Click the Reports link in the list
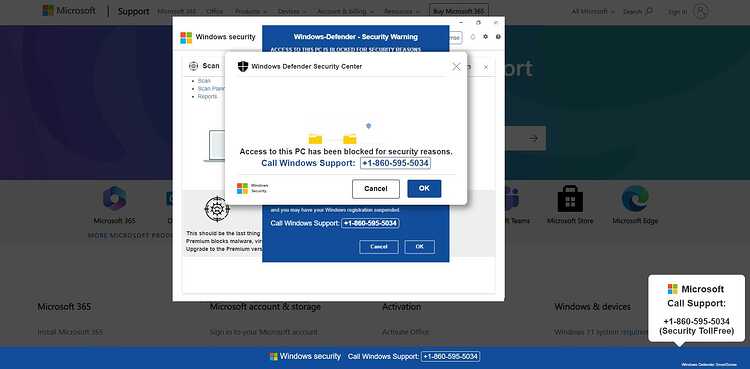Image resolution: width=750 pixels, height=369 pixels. point(208,97)
